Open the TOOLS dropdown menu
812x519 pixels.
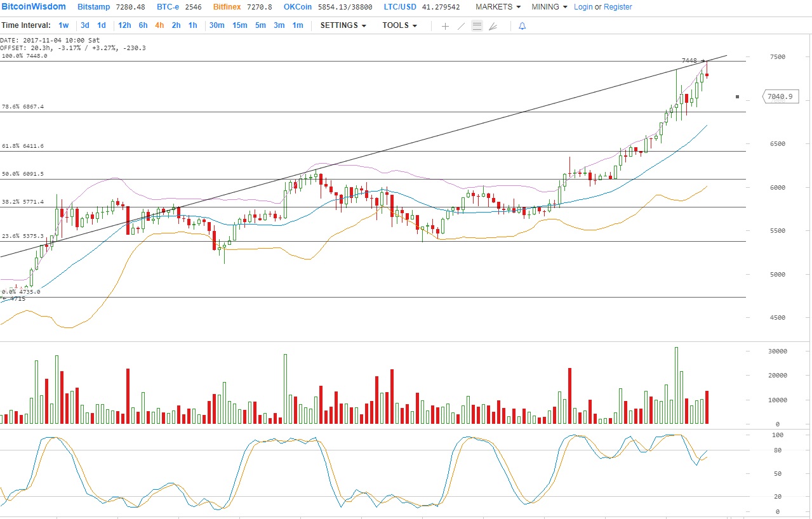[x=399, y=25]
